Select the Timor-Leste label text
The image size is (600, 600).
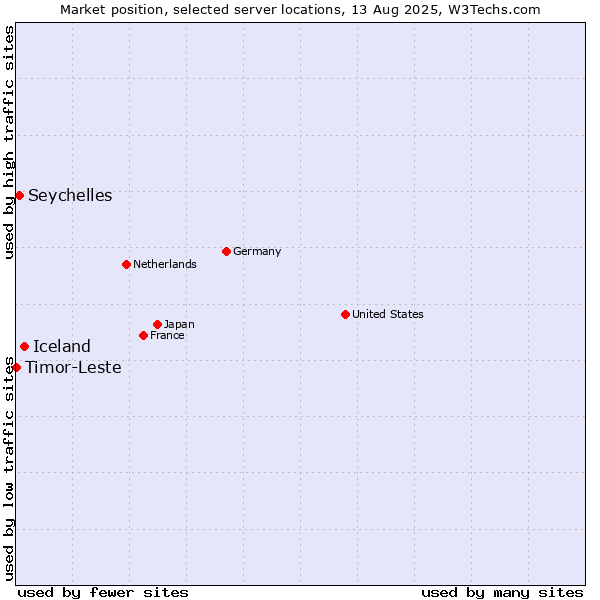click(73, 367)
